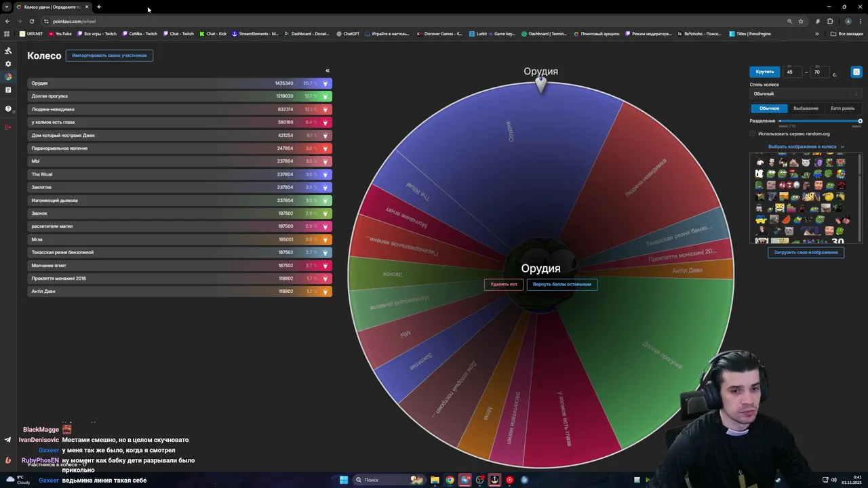
Task: Enable Использовать сервис random.org checkbox
Action: pos(753,134)
